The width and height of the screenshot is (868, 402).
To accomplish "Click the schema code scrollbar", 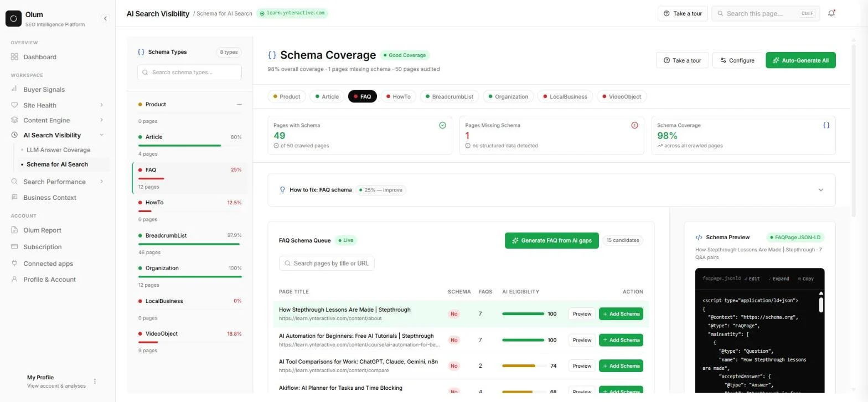I will pyautogui.click(x=821, y=305).
